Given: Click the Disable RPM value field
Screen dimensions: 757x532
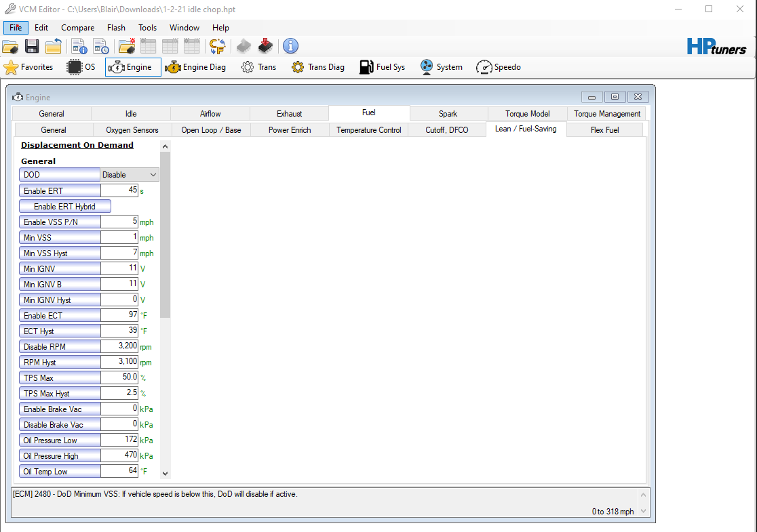Looking at the screenshot, I should point(119,346).
